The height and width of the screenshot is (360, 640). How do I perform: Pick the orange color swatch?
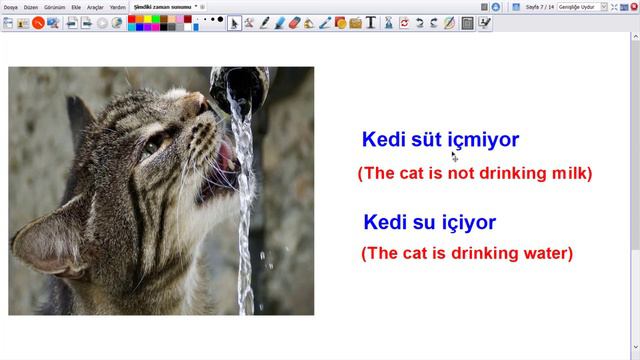[140, 19]
